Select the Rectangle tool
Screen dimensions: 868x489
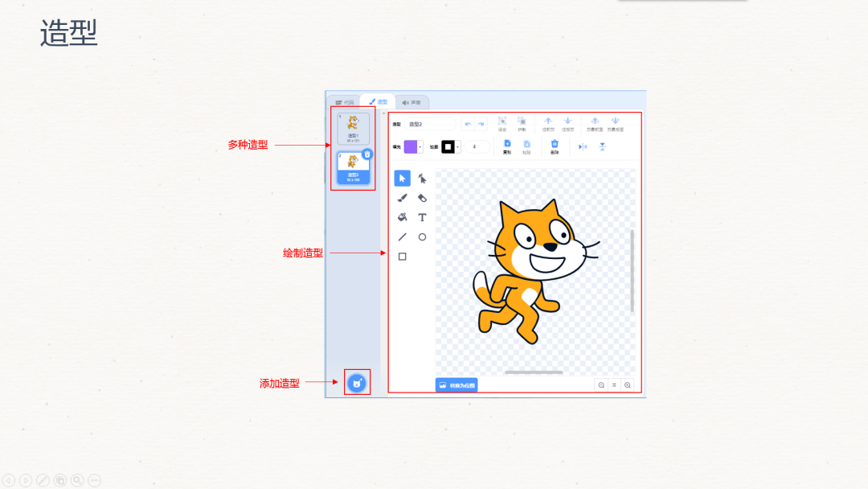pyautogui.click(x=403, y=257)
